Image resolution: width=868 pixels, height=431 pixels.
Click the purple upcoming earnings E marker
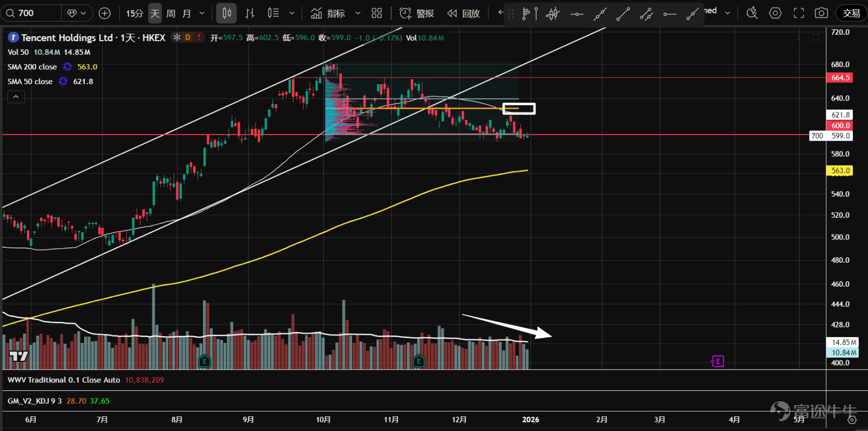pyautogui.click(x=718, y=361)
